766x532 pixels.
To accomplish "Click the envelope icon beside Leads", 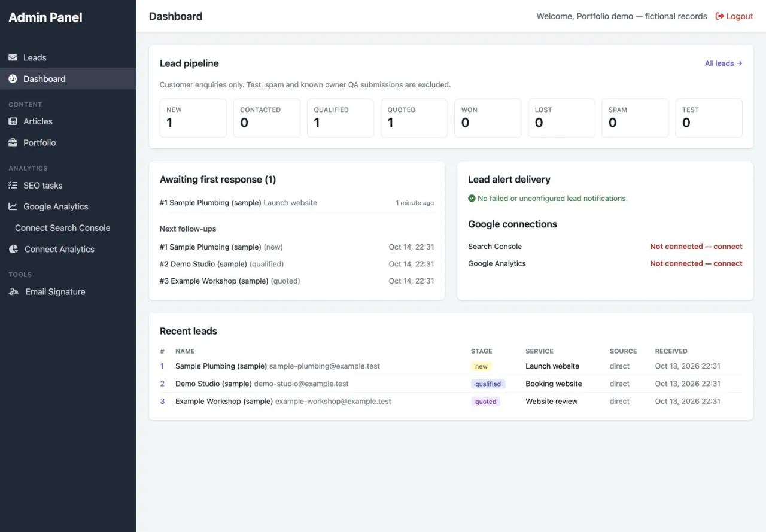I will pyautogui.click(x=13, y=58).
